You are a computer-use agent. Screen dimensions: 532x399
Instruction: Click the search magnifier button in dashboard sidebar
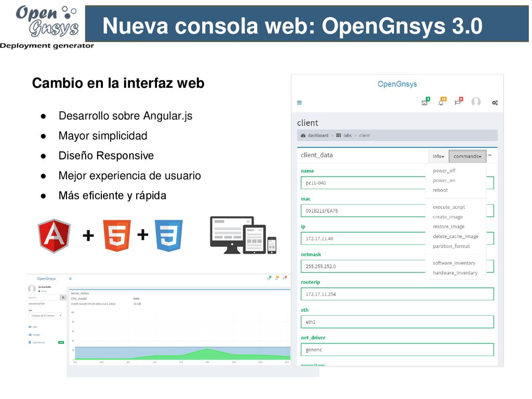(x=63, y=298)
